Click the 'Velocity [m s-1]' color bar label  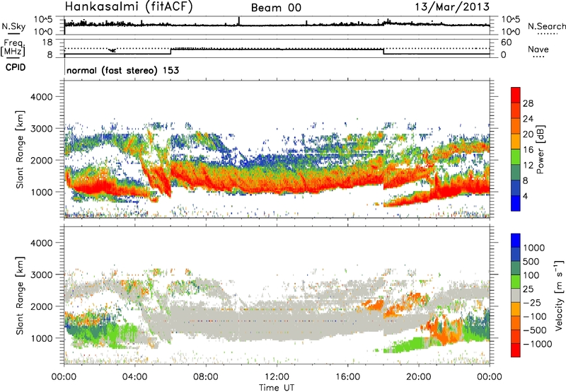click(559, 295)
